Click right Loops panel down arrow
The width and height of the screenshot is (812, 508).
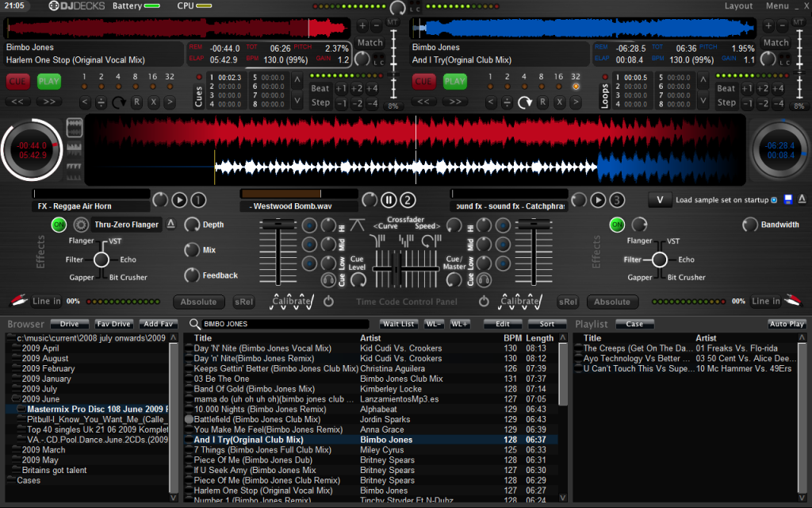point(703,100)
